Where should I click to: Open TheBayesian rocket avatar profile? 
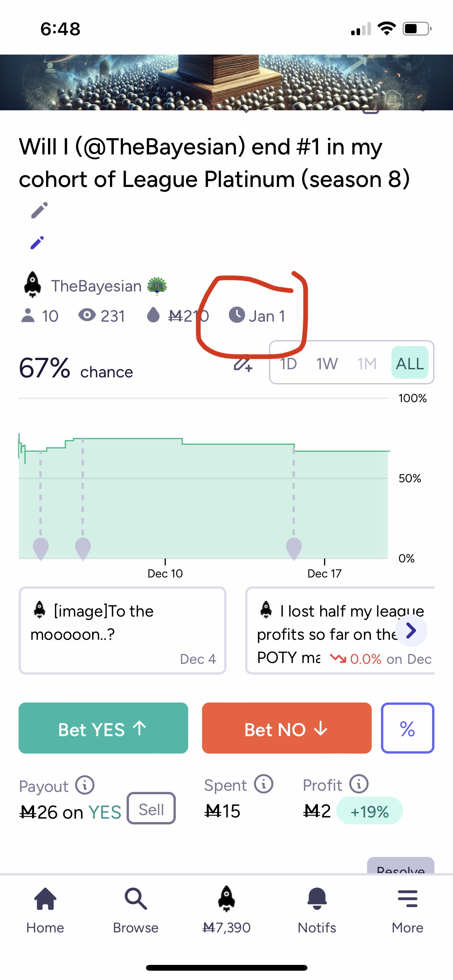[x=33, y=285]
